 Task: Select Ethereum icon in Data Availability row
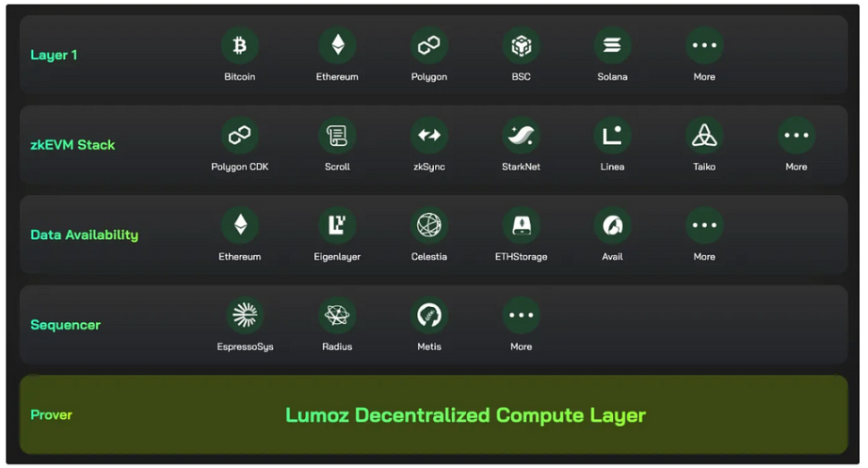tap(240, 225)
